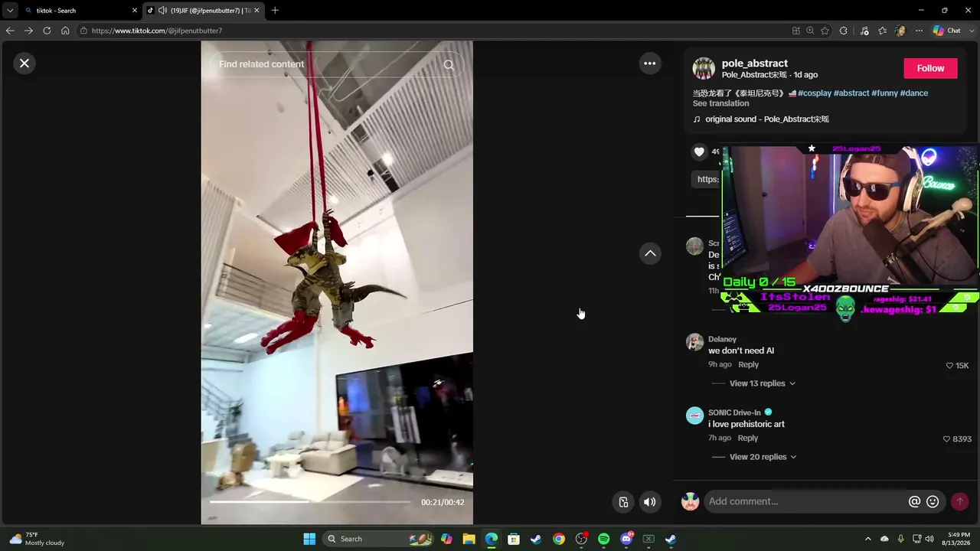Like the video with the heart icon
The image size is (980, 551).
[x=699, y=152]
